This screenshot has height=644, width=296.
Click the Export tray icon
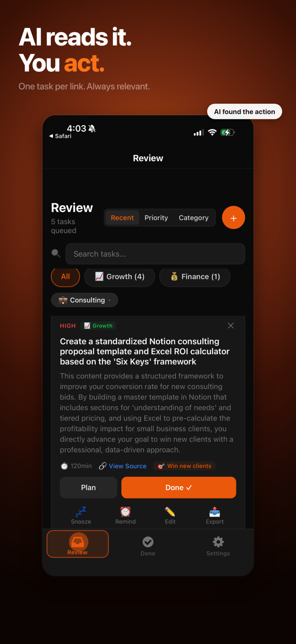click(215, 512)
